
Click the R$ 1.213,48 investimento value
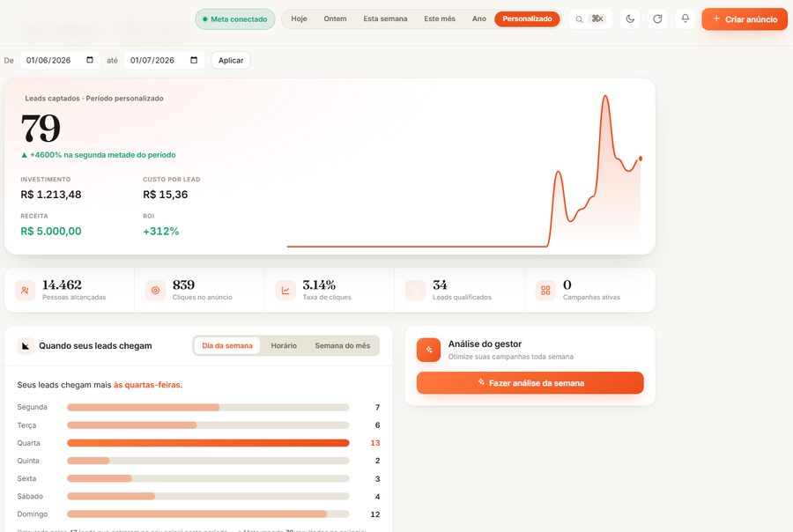[51, 195]
